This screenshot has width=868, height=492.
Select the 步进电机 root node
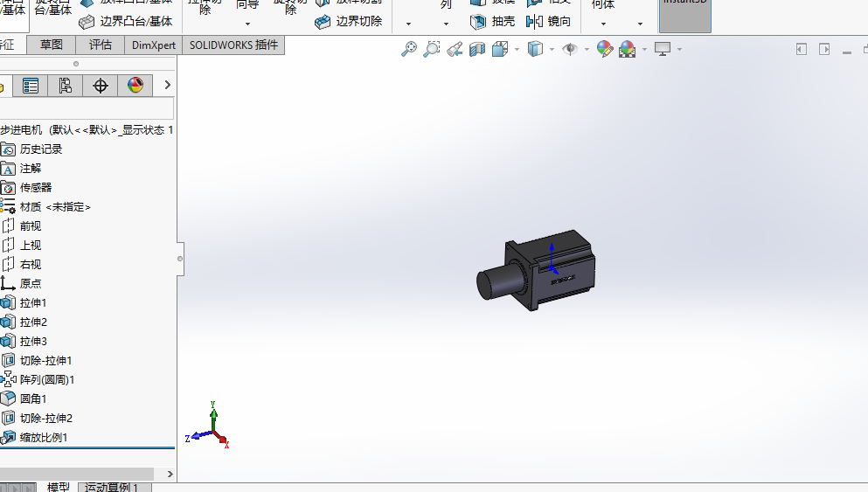(x=87, y=130)
